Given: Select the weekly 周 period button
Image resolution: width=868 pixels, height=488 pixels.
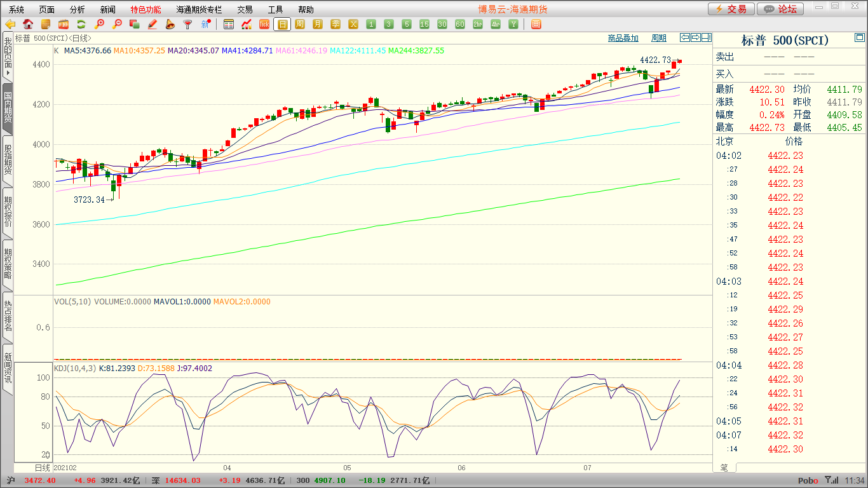Looking at the screenshot, I should [300, 24].
